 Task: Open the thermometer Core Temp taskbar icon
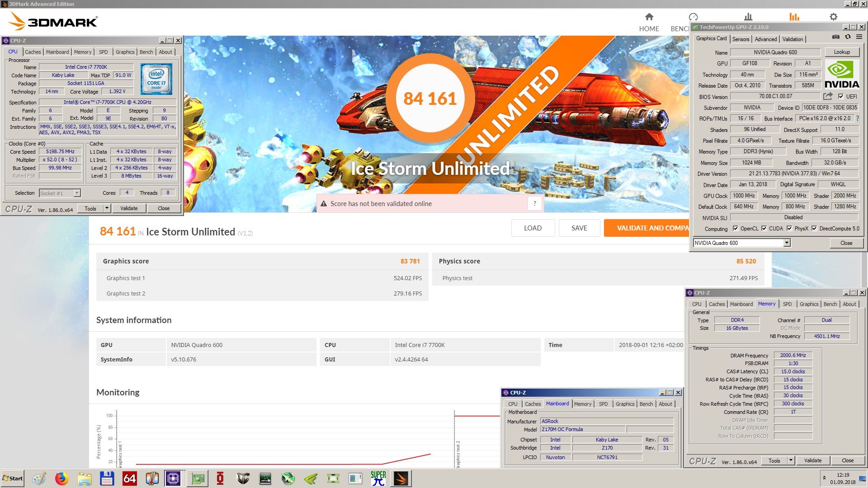(152, 479)
